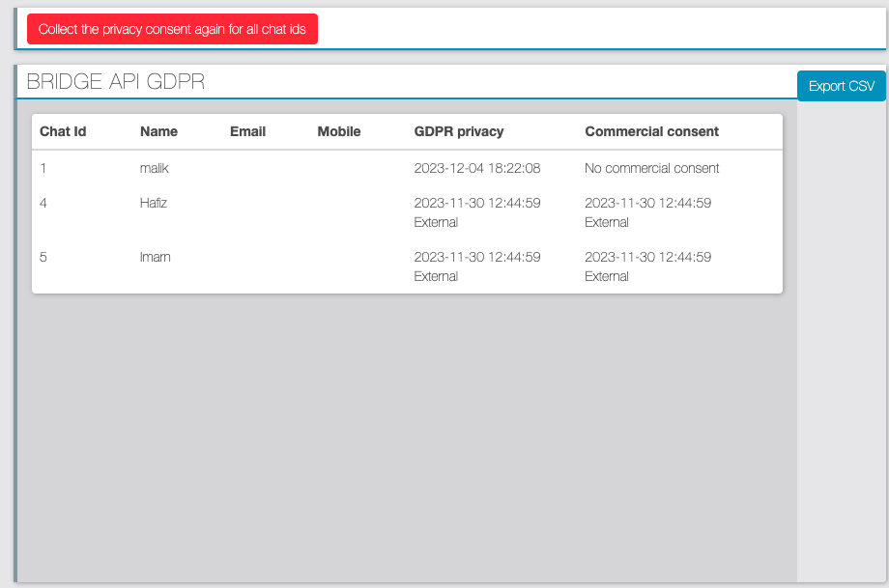The image size is (889, 588).
Task: Click the commercial consent timestamp for chat 5
Action: click(647, 257)
